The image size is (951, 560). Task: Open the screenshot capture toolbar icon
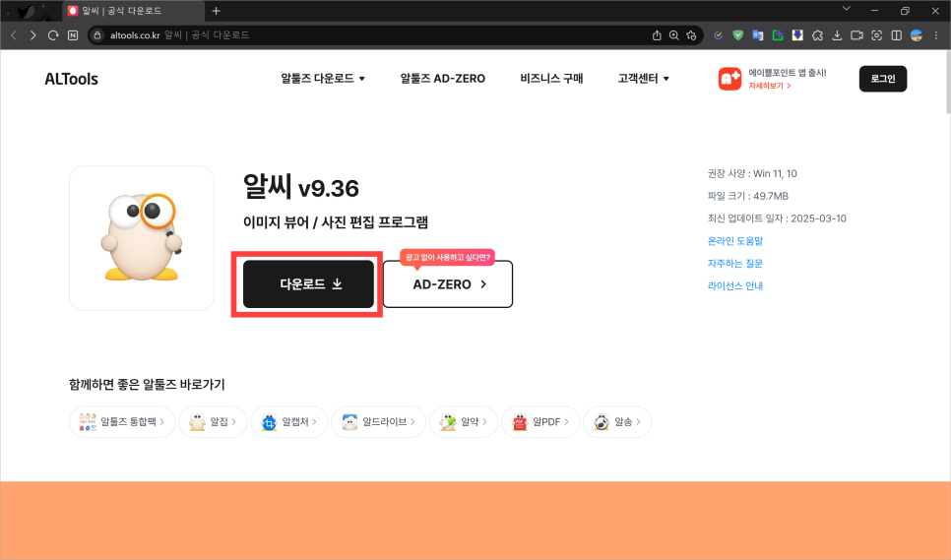(877, 35)
